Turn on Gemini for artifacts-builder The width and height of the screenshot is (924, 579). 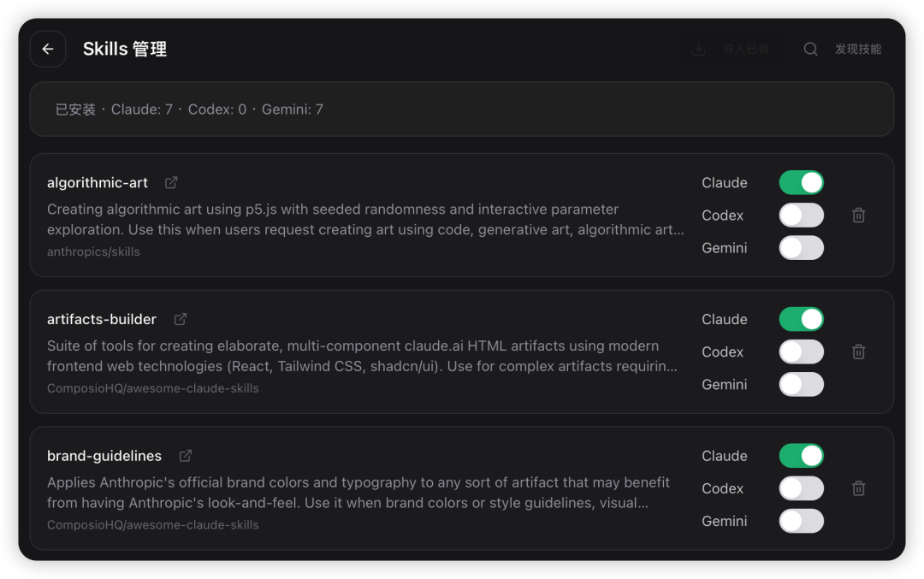[x=801, y=384]
